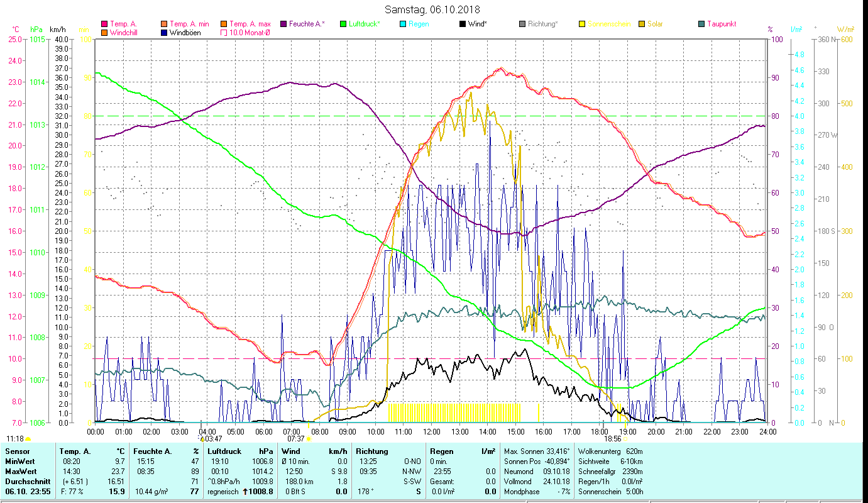Viewport: 868px width, 503px height.
Task: Click the Gesamt: rain total label
Action: 441,481
